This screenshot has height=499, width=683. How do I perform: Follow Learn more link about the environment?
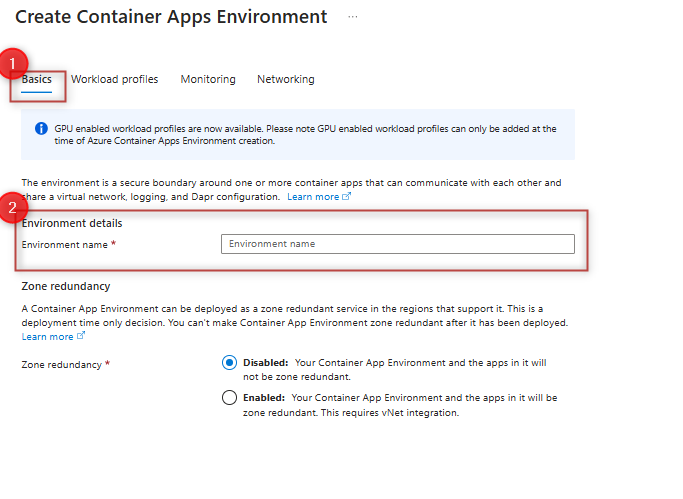point(313,197)
